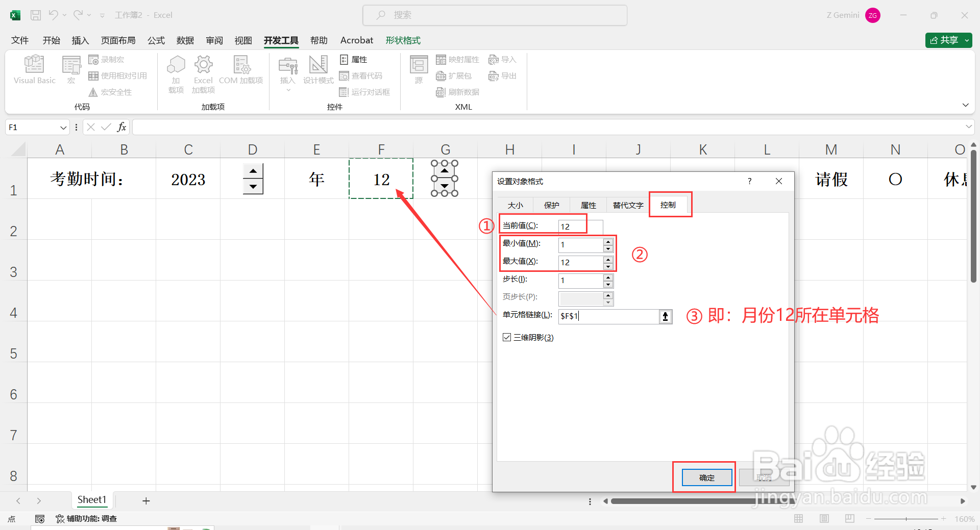
Task: Open control Properties (属性)
Action: 353,60
